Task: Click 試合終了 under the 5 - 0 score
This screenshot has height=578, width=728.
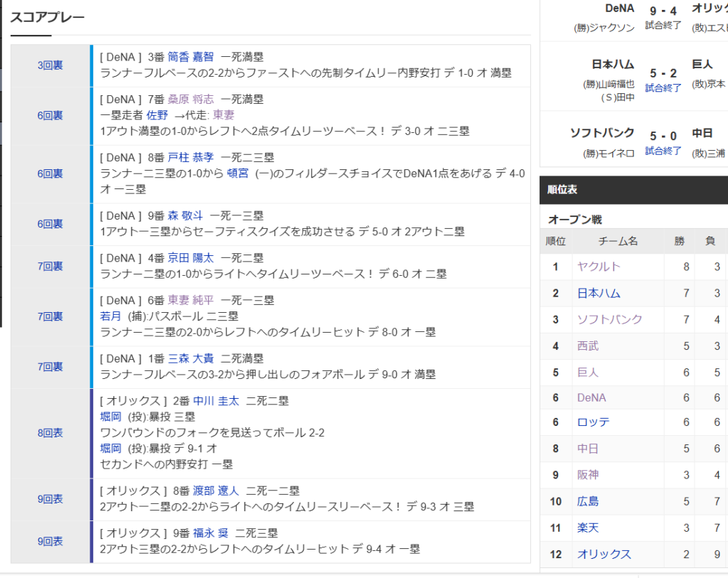Action: click(663, 151)
